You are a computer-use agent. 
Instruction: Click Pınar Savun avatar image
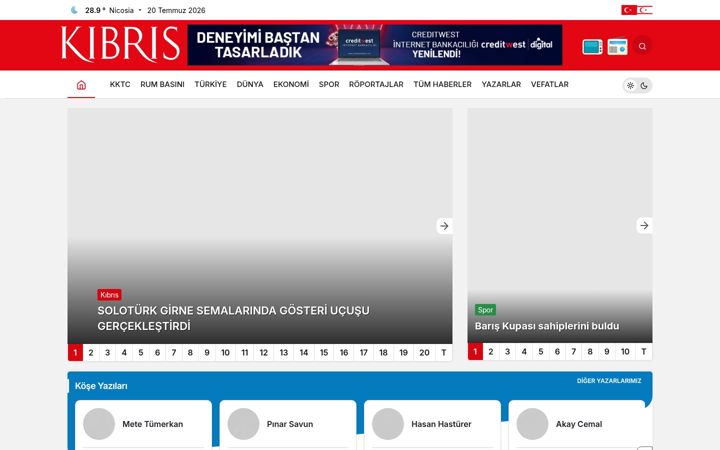[x=243, y=424]
